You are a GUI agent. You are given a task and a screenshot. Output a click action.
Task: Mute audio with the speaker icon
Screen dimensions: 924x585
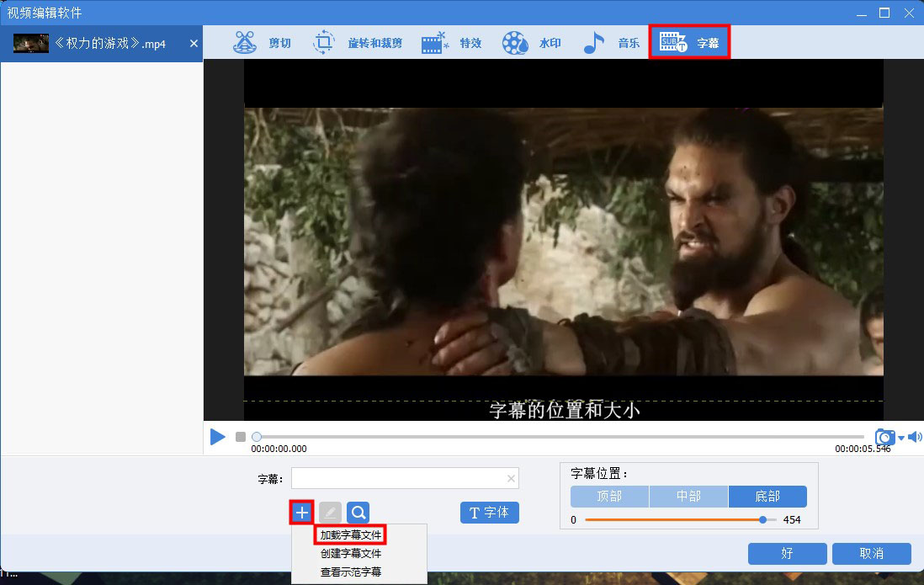pyautogui.click(x=915, y=437)
